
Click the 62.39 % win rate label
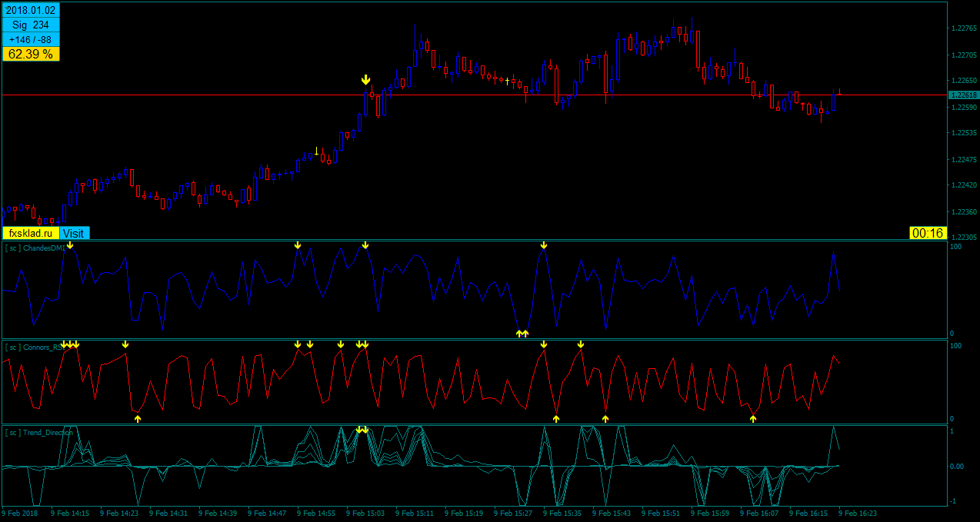point(31,55)
